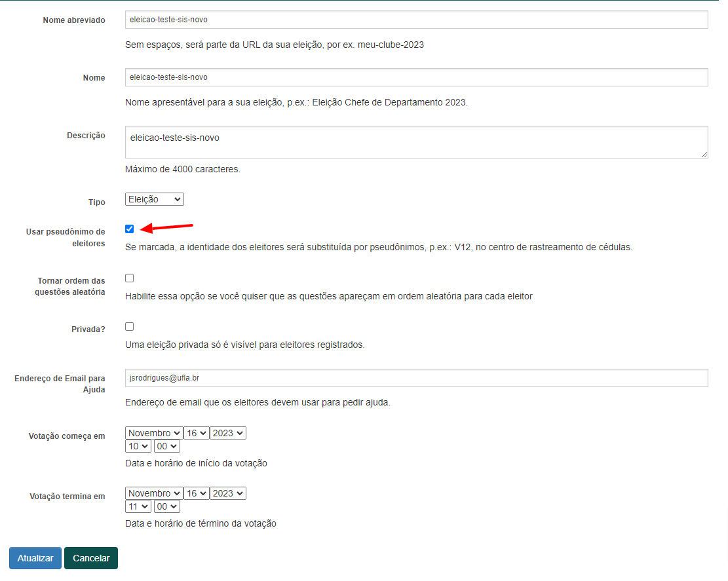The width and height of the screenshot is (728, 581).
Task: Click the Atualizar button
Action: click(x=35, y=558)
